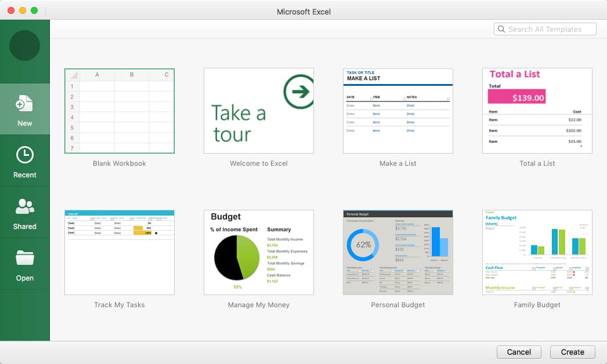Click the Open folder icon
The height and width of the screenshot is (364, 607).
[x=24, y=258]
